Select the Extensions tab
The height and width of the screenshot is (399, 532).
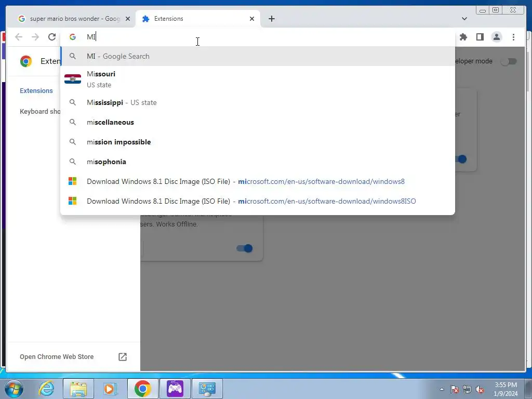(x=197, y=19)
